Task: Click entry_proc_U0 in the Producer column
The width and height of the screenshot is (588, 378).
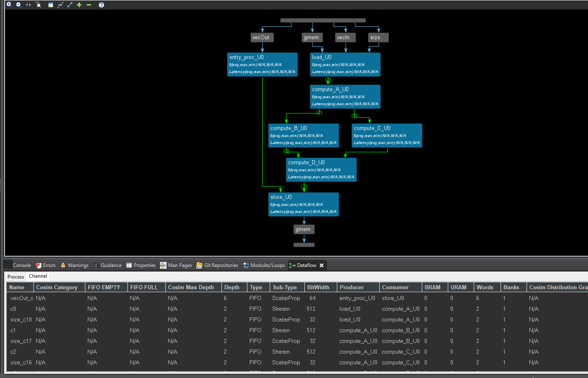Action: pyautogui.click(x=357, y=298)
